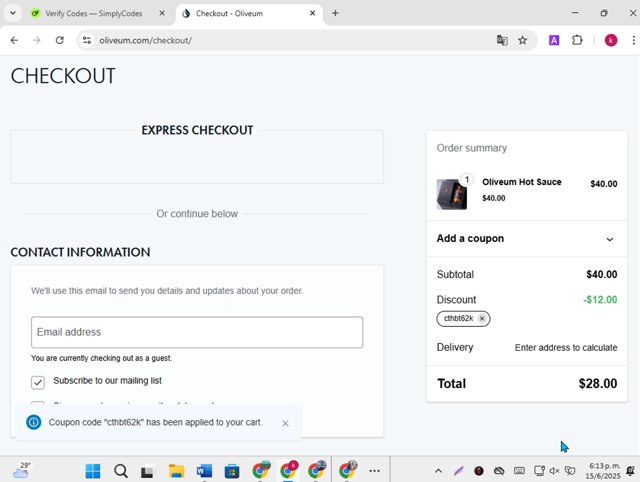The image size is (640, 482).
Task: View site information icon in address bar
Action: (87, 40)
